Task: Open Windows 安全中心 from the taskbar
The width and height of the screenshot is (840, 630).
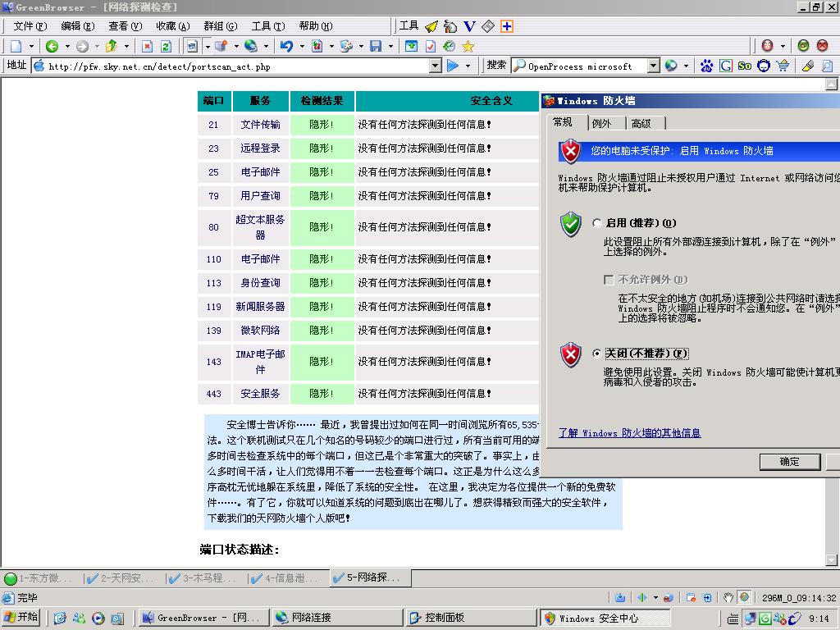Action: click(605, 618)
